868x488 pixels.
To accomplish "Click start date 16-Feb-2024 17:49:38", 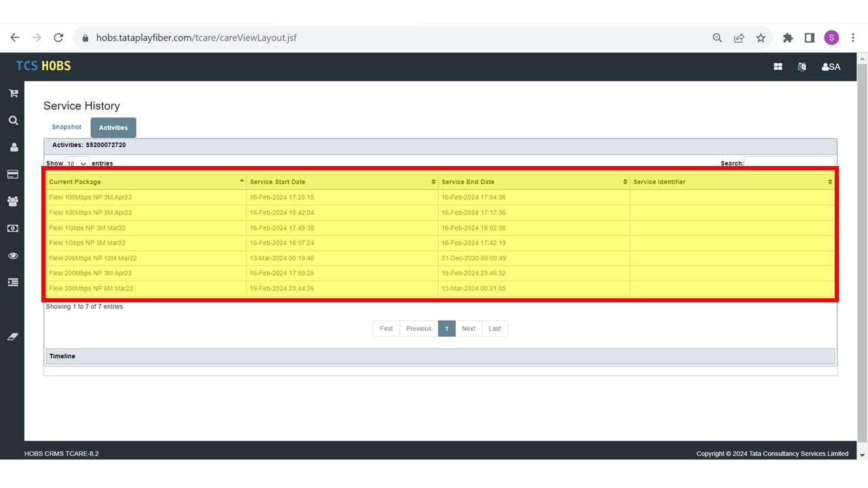I will (282, 228).
